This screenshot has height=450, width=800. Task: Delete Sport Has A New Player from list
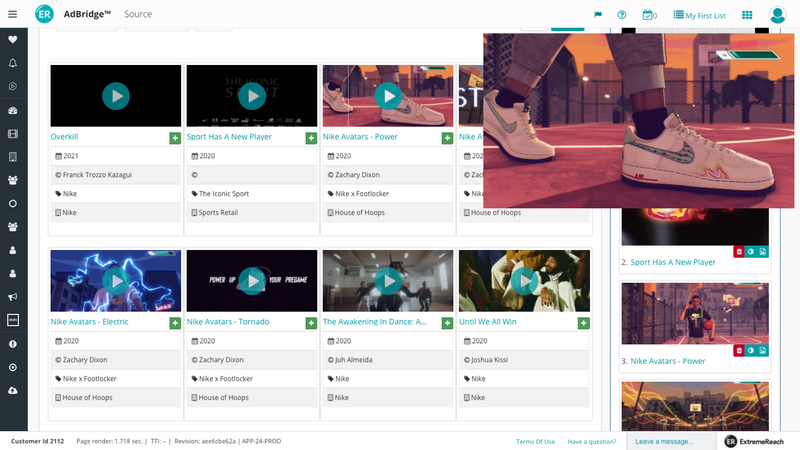pyautogui.click(x=739, y=252)
